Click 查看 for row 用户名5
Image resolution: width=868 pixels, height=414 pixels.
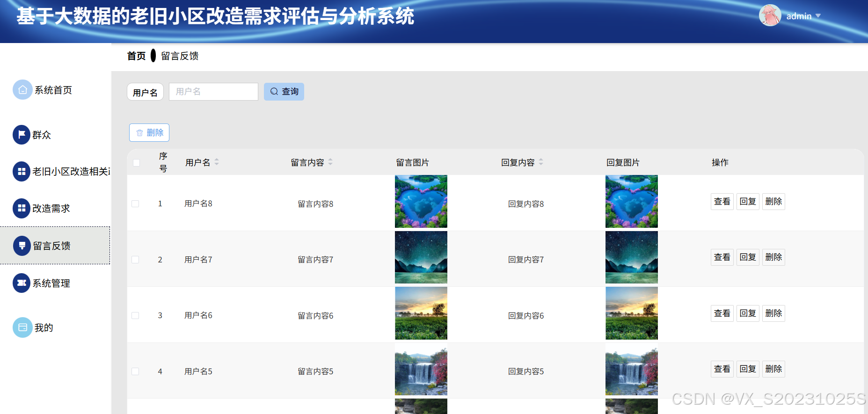click(722, 369)
